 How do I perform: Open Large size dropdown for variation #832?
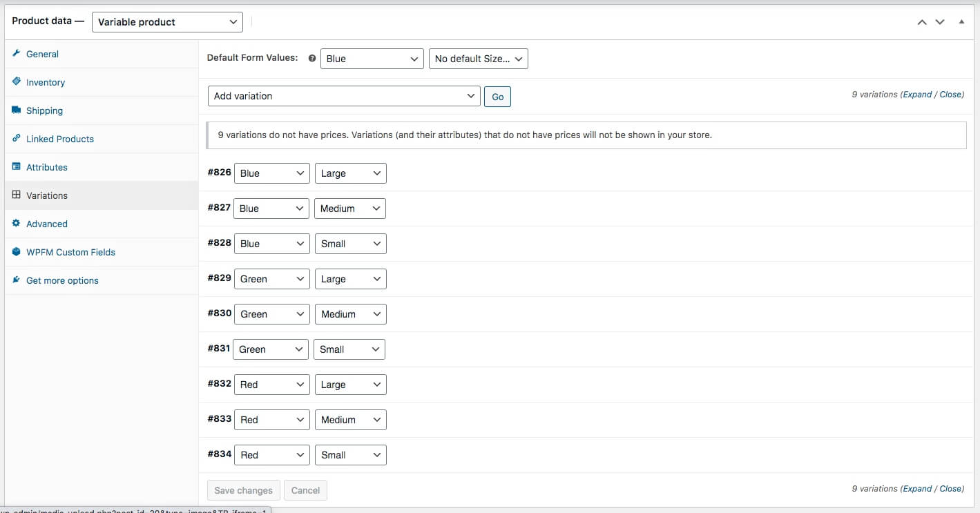351,385
